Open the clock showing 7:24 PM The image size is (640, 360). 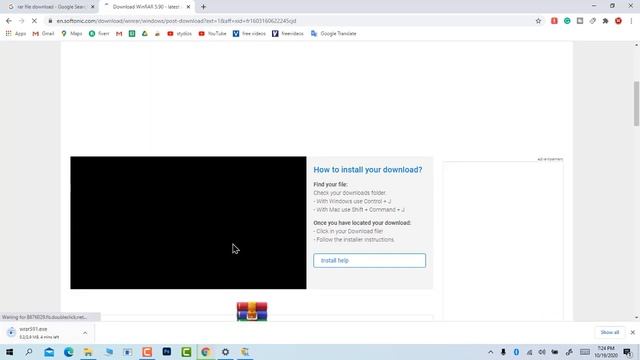(x=606, y=352)
